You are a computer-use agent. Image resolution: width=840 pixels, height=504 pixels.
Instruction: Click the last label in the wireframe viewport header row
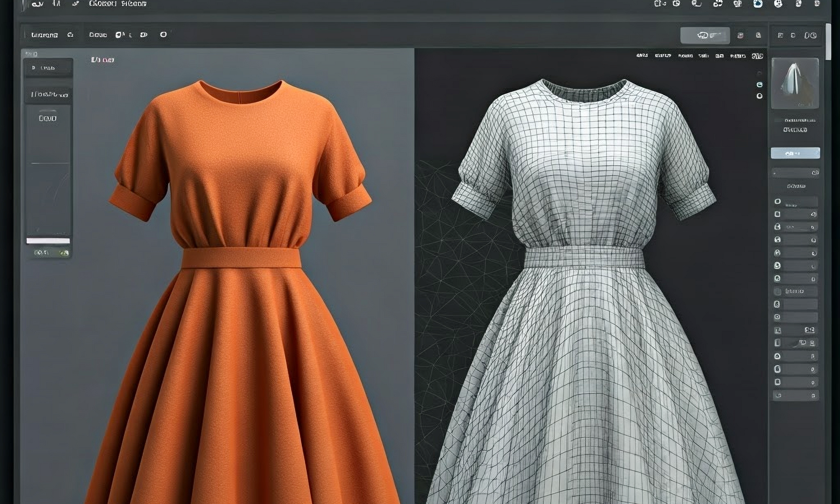757,56
